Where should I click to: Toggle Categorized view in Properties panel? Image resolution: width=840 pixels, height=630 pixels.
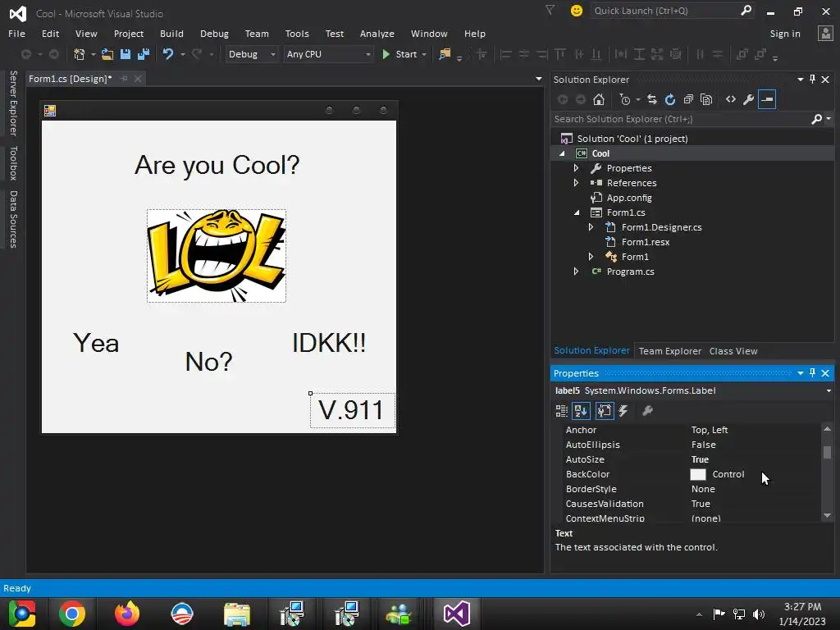[561, 411]
